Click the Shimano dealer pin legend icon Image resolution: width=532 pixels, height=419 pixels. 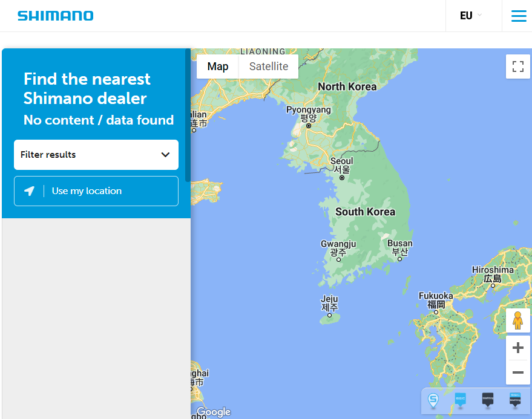pyautogui.click(x=433, y=401)
